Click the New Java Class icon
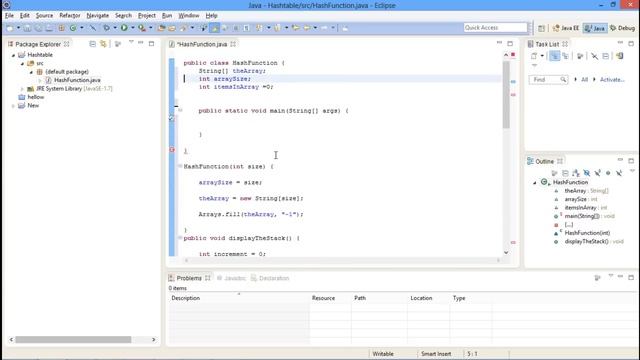The width and height of the screenshot is (640, 360). pyautogui.click(x=73, y=28)
